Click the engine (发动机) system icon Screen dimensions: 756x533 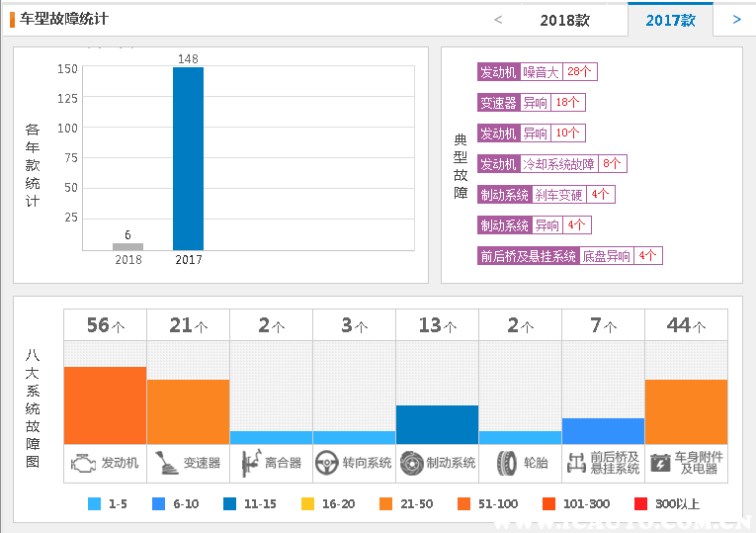(x=84, y=462)
